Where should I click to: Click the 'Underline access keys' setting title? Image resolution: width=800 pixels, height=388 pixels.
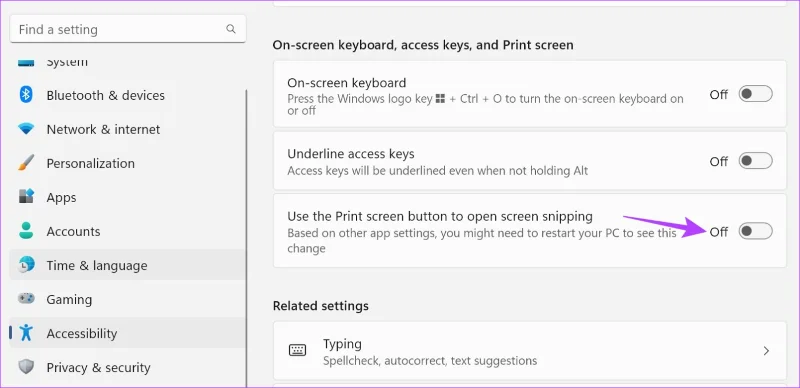pos(351,154)
